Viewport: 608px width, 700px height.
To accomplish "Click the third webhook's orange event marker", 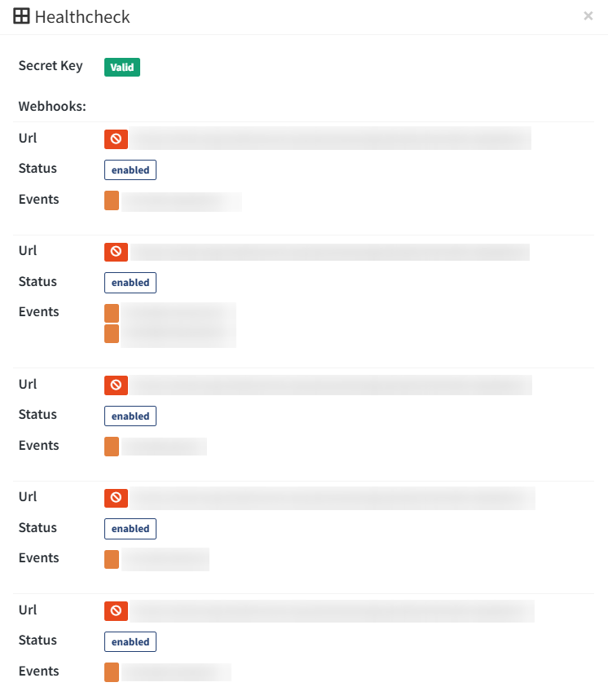I will (x=112, y=447).
